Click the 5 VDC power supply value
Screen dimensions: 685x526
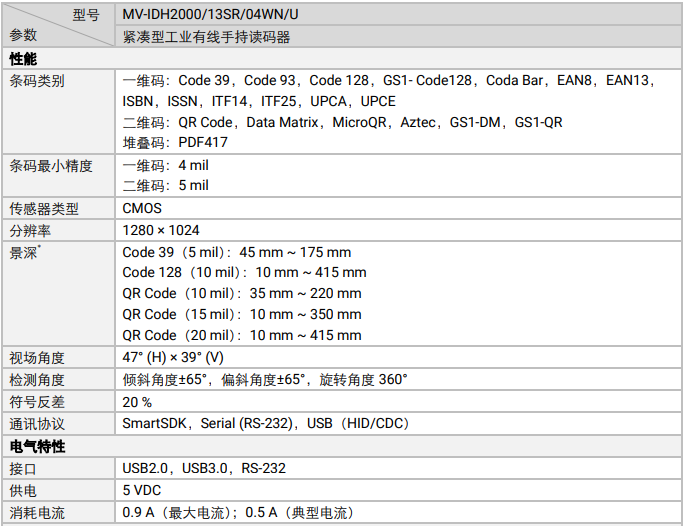142,490
